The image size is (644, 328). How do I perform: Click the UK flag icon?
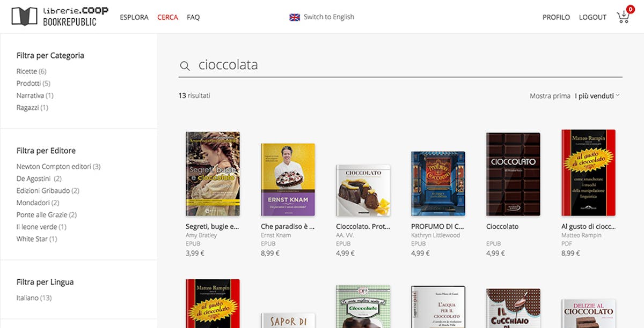click(x=295, y=17)
